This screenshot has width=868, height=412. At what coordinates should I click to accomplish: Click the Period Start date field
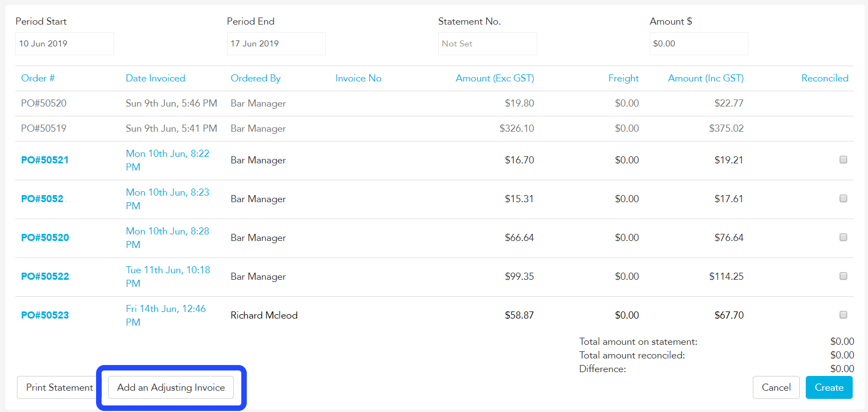[x=64, y=44]
